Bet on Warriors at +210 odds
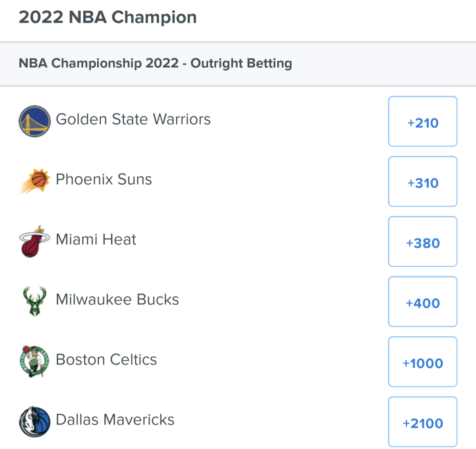 click(422, 122)
